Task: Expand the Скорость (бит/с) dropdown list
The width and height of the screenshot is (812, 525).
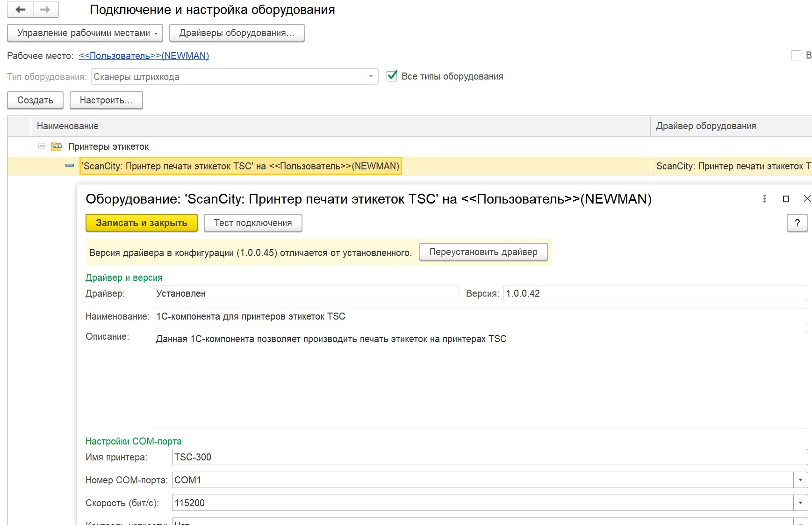Action: (800, 503)
